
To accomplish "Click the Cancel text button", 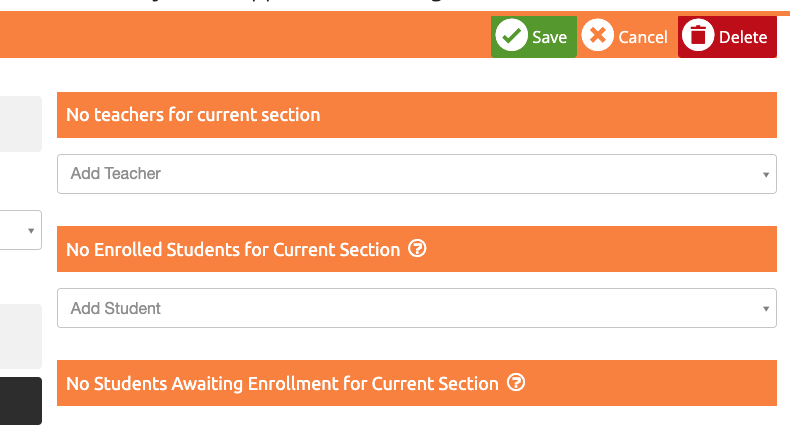I will 643,37.
